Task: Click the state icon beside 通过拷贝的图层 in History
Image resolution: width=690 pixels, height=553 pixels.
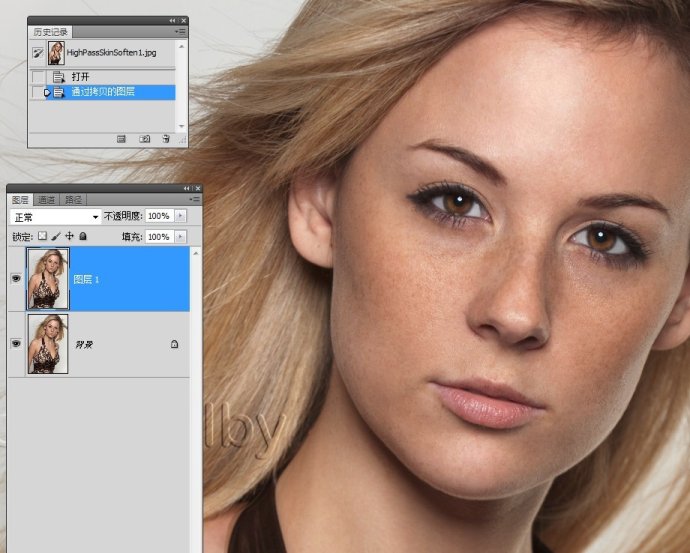Action: (x=59, y=92)
